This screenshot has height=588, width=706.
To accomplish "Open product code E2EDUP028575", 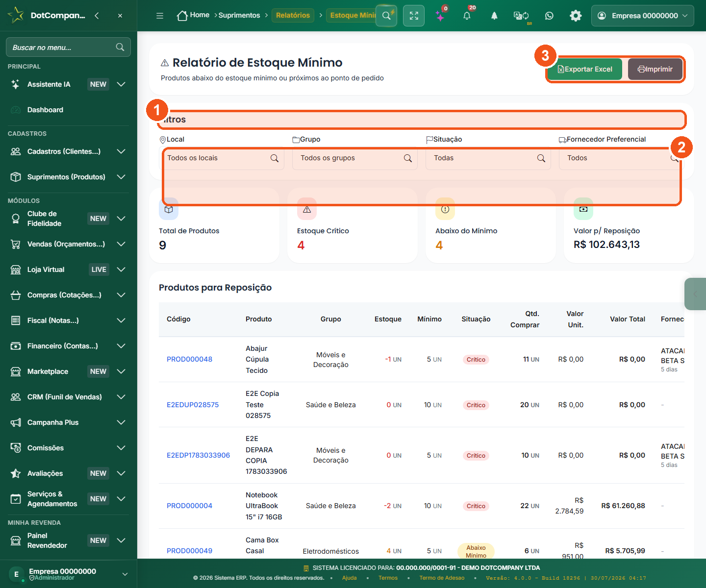I will [193, 405].
